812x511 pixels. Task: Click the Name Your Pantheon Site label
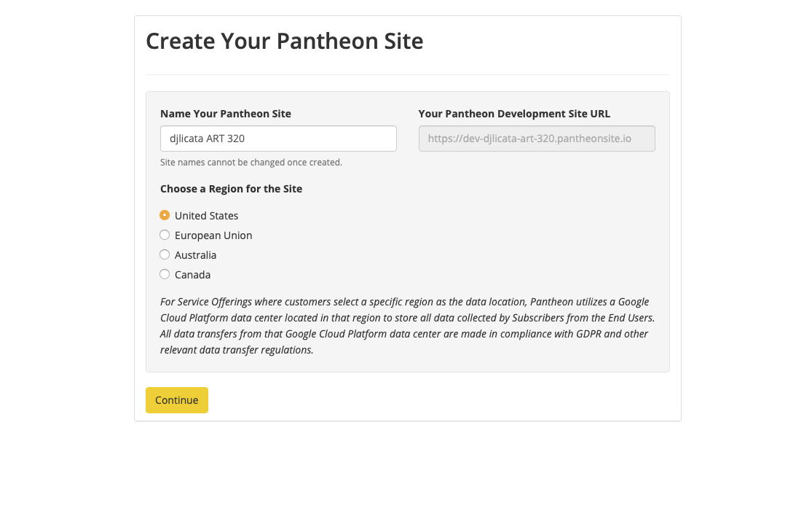226,114
